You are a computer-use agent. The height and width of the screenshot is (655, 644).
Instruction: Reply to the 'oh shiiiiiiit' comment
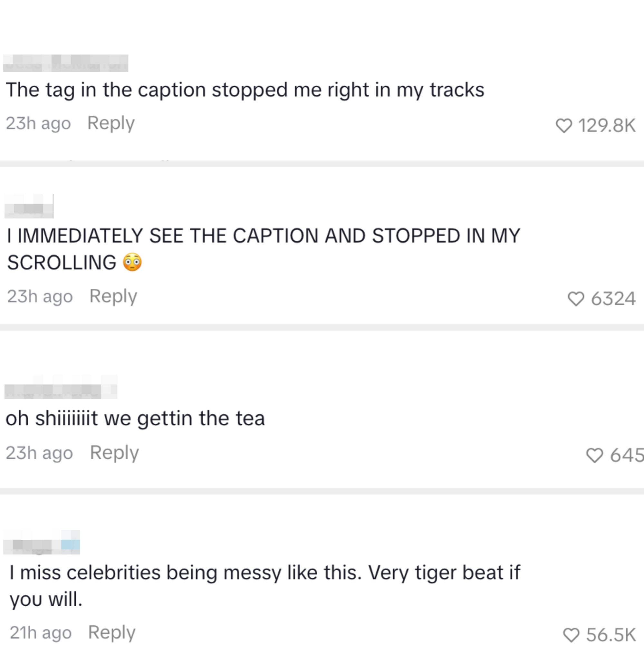click(x=114, y=452)
